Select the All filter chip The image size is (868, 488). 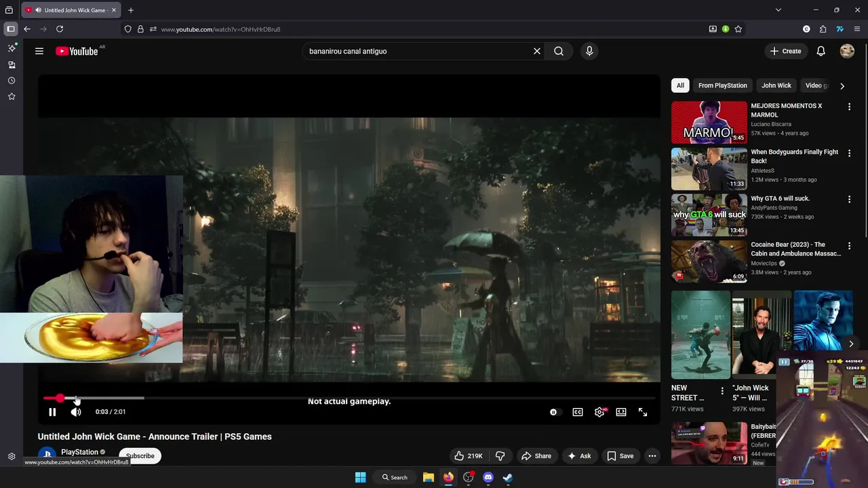pos(680,85)
